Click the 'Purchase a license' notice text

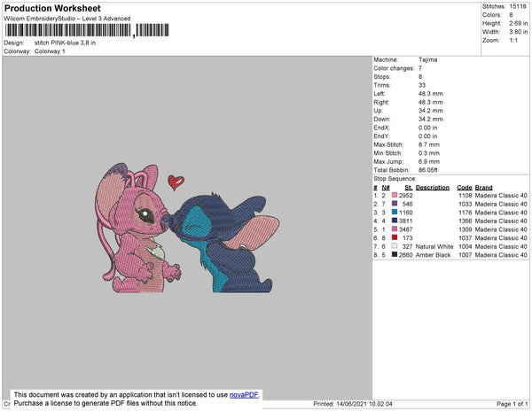pos(106,403)
